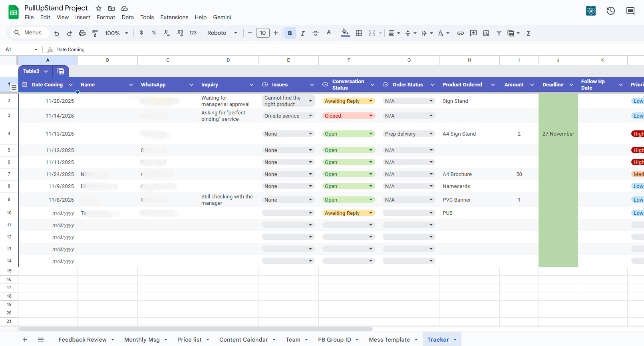The width and height of the screenshot is (644, 346).
Task: Apply currency format with dollar icon
Action: click(141, 33)
